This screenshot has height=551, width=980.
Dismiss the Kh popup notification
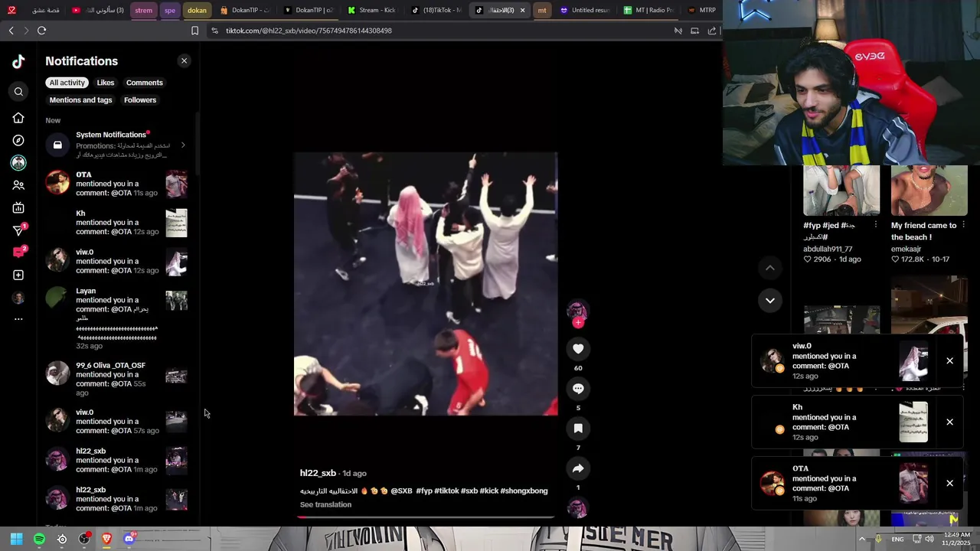pyautogui.click(x=949, y=422)
